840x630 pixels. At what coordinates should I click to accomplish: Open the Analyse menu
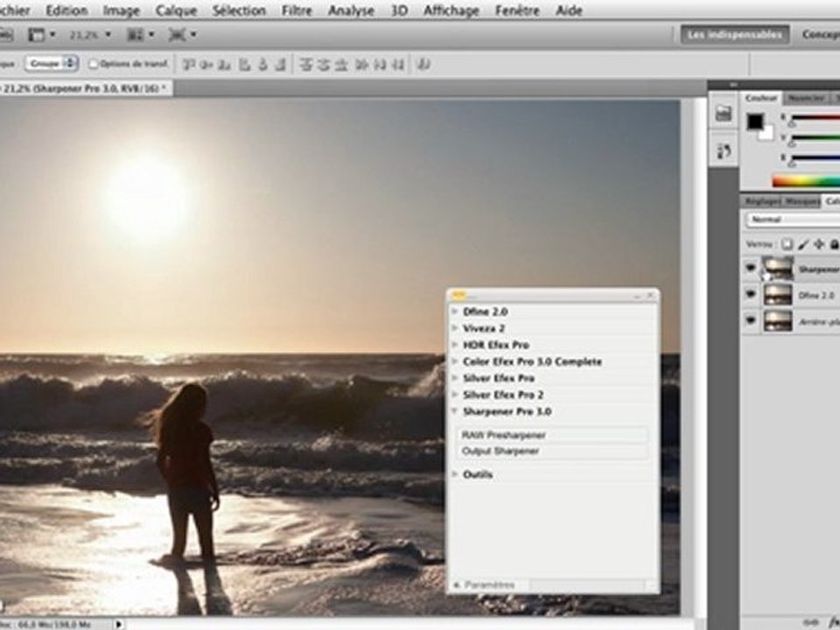[x=351, y=10]
